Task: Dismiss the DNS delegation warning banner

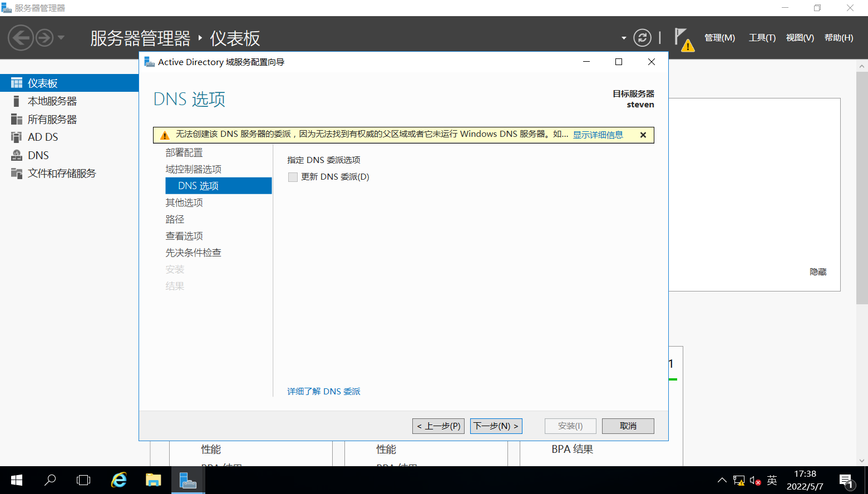Action: 643,135
